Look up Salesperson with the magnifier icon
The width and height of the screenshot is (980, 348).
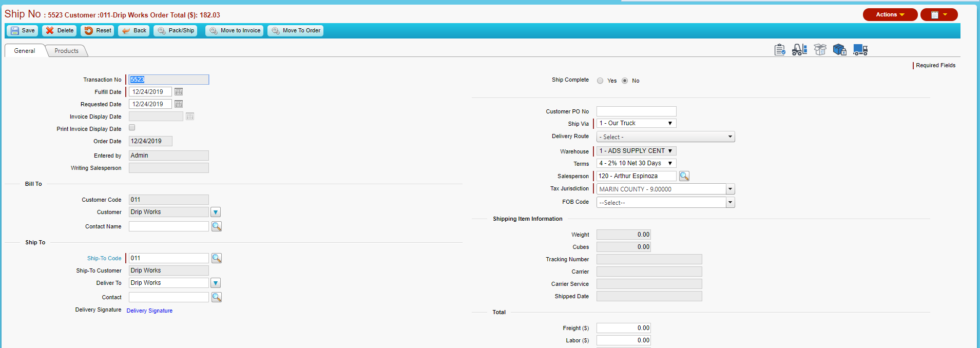[x=684, y=176]
